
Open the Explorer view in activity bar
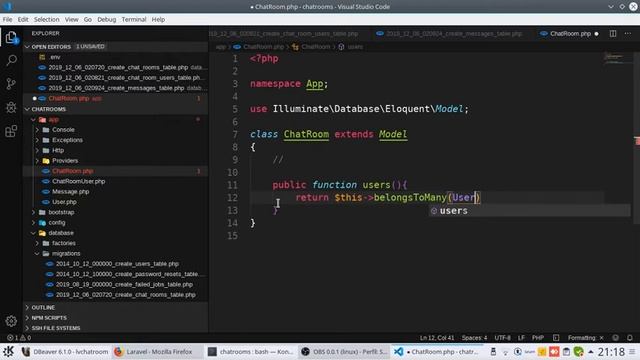click(x=11, y=37)
